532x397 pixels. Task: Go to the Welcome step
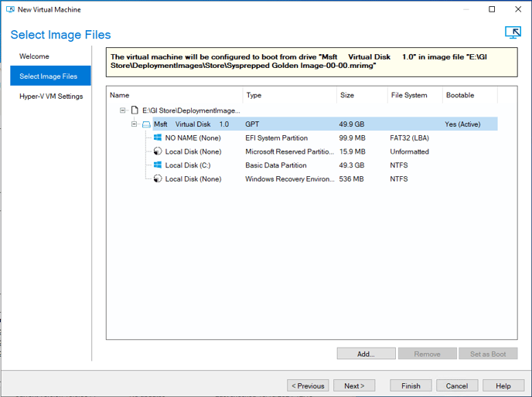pos(34,56)
